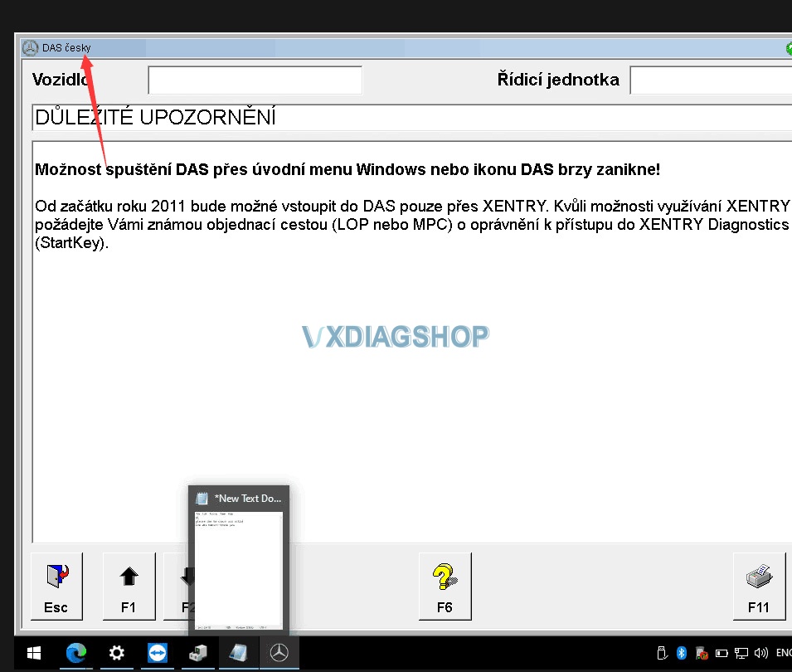Click the network devices taskbar icon
The width and height of the screenshot is (792, 672).
pyautogui.click(x=198, y=653)
